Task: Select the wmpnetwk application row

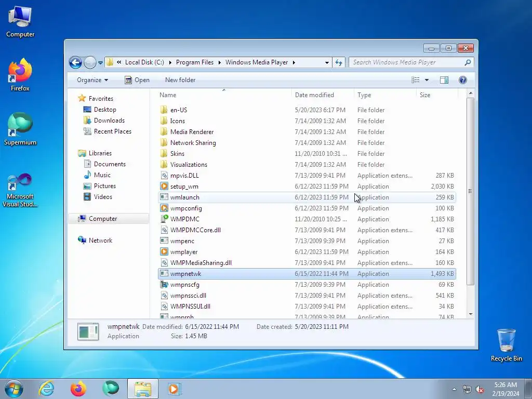Action: [307, 273]
